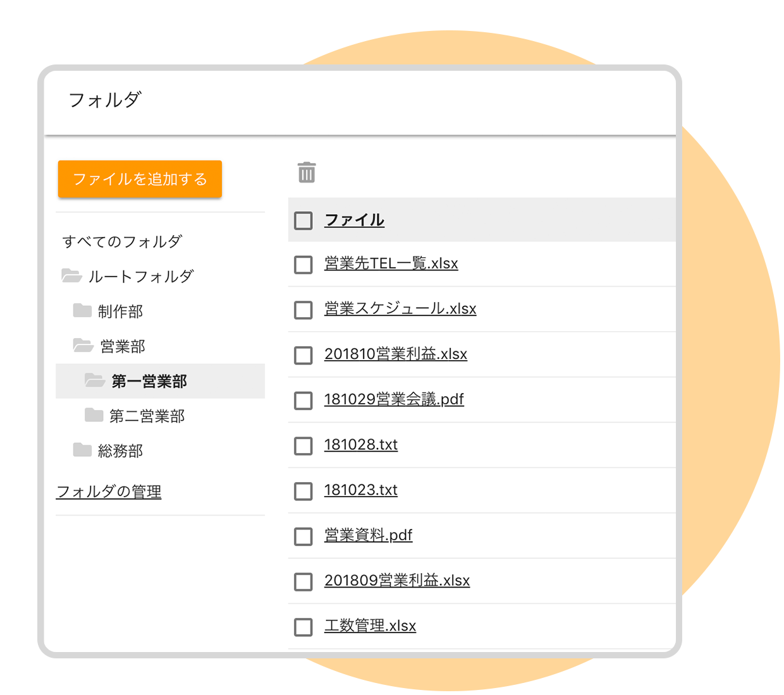Open the file 201810営業利益.xlsx
This screenshot has height=695, width=784.
pos(396,354)
